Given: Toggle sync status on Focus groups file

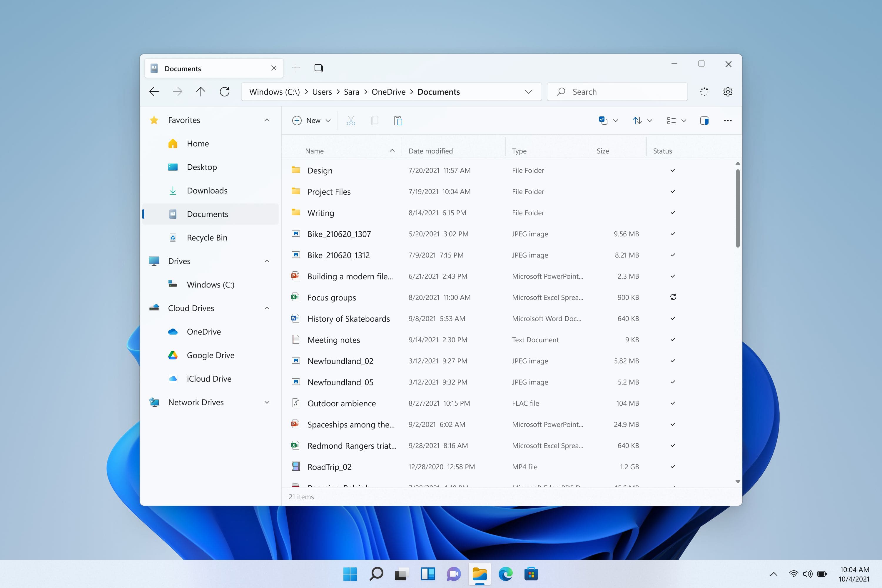Looking at the screenshot, I should pos(673,297).
